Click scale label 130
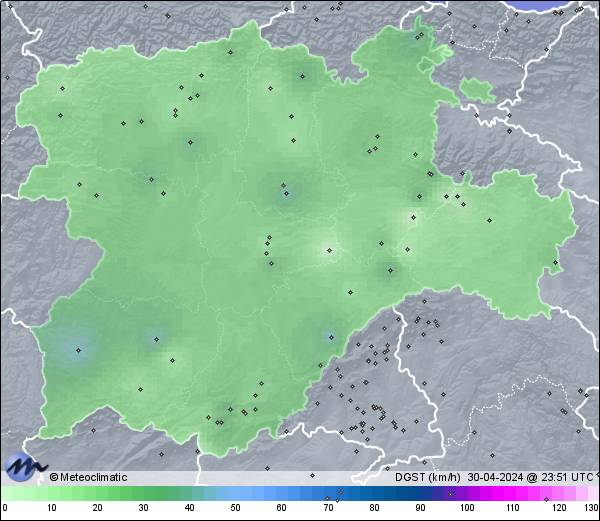Image resolution: width=600 pixels, height=521 pixels. pos(592,508)
